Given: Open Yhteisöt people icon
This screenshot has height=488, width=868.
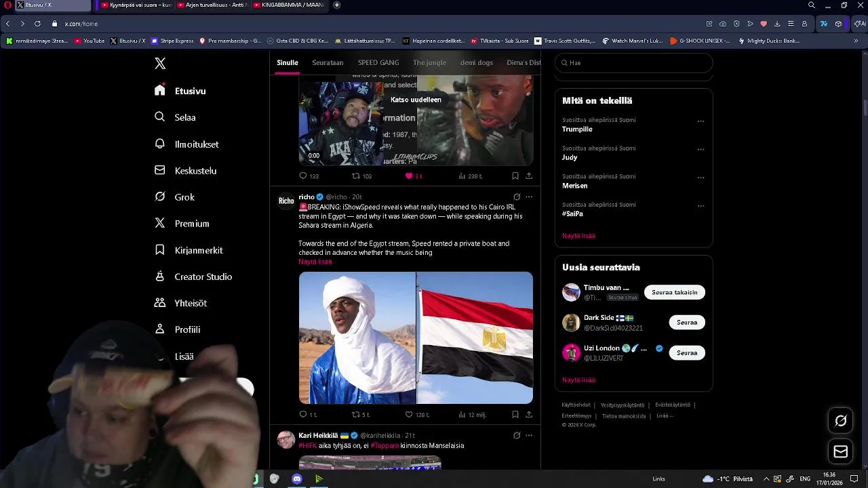Looking at the screenshot, I should (160, 303).
